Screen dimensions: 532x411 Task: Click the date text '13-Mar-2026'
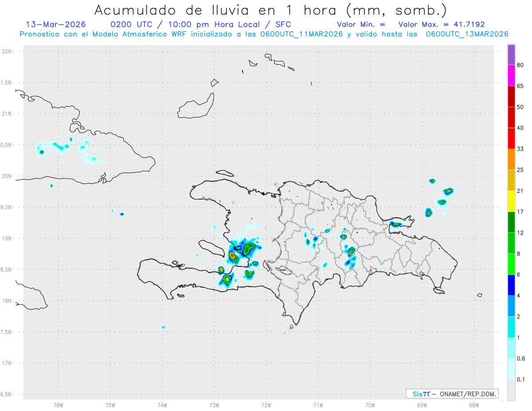pos(56,24)
